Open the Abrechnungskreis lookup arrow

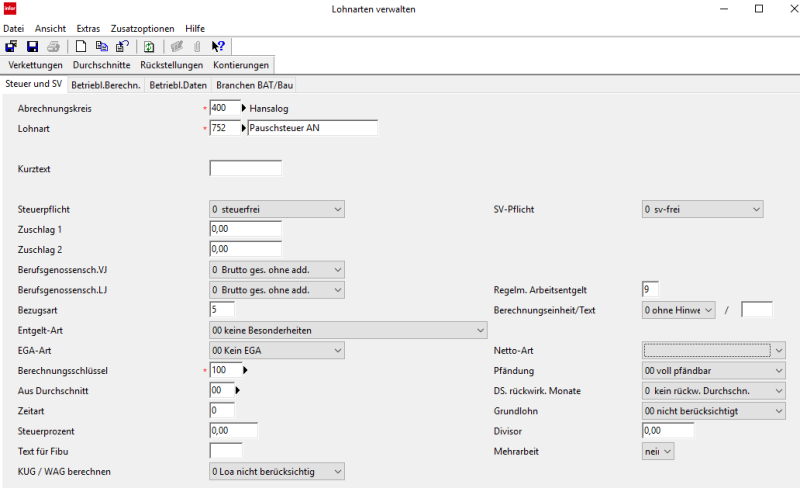[244, 108]
